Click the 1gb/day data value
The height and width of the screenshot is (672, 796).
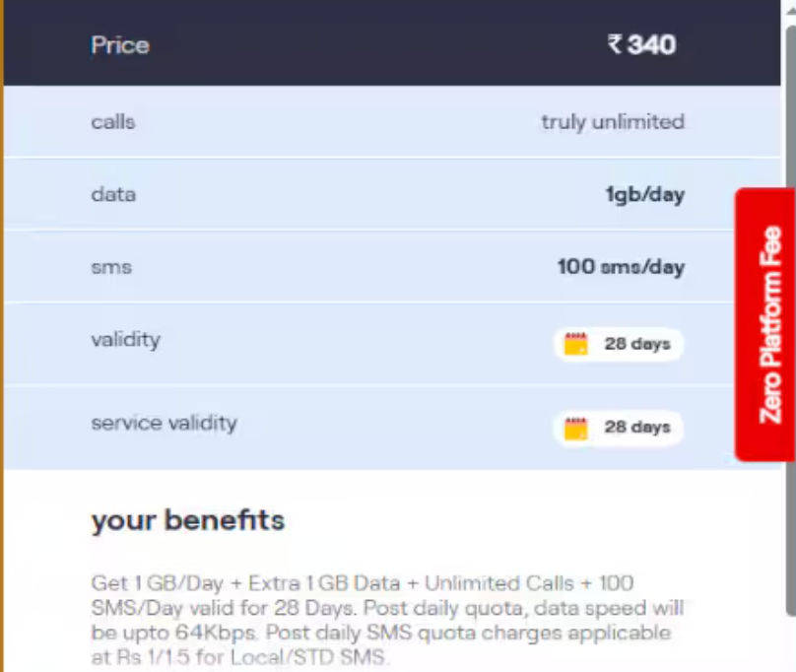pos(644,194)
